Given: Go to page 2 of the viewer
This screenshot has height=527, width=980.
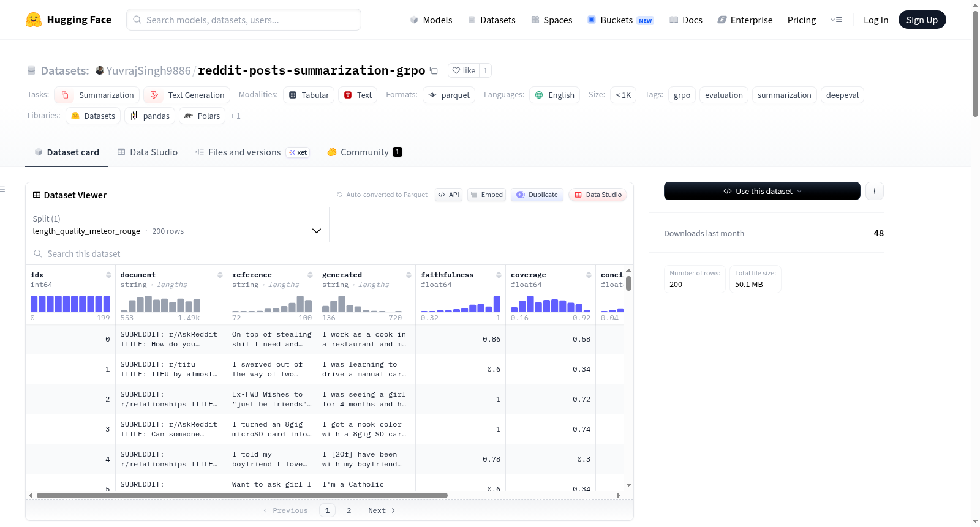Looking at the screenshot, I should click(349, 510).
